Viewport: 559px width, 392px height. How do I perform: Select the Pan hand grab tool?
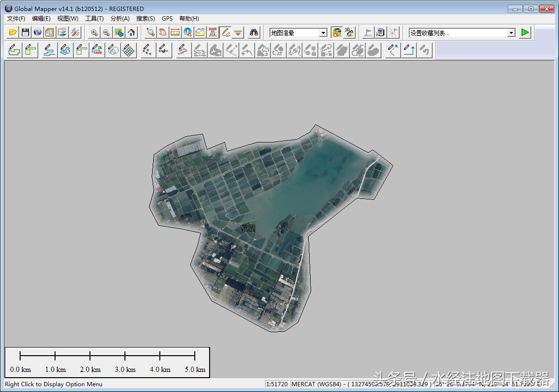[x=163, y=33]
